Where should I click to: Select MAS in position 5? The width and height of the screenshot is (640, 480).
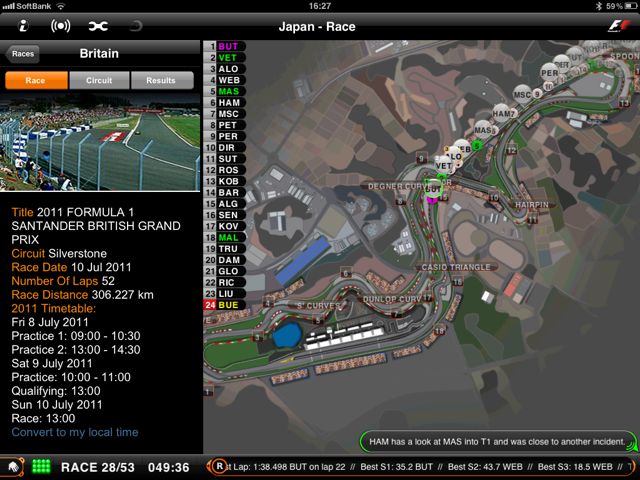[225, 91]
